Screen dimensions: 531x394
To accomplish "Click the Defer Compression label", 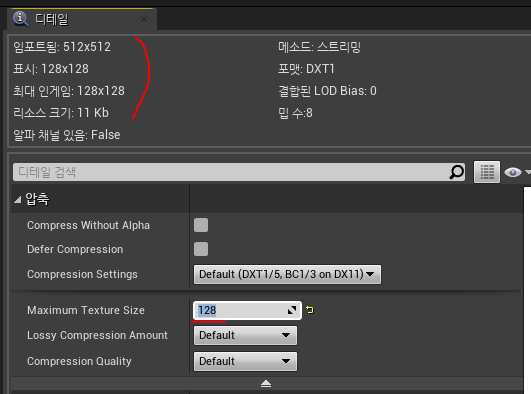I will 75,249.
